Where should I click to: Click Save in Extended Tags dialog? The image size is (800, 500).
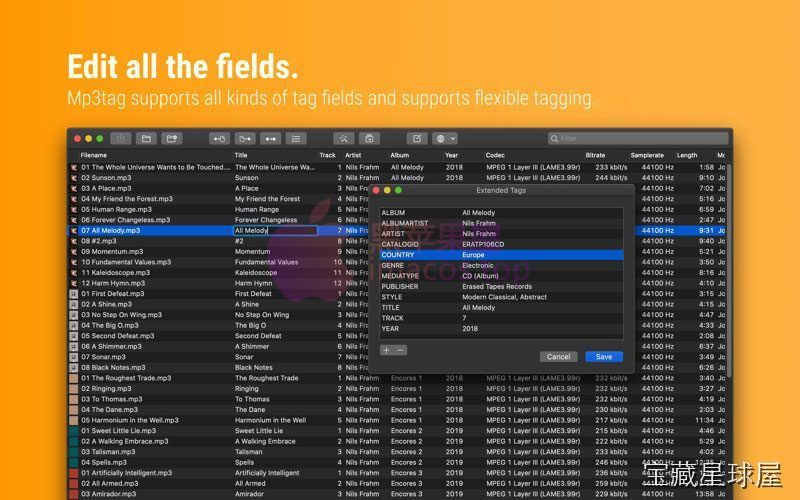pyautogui.click(x=604, y=357)
